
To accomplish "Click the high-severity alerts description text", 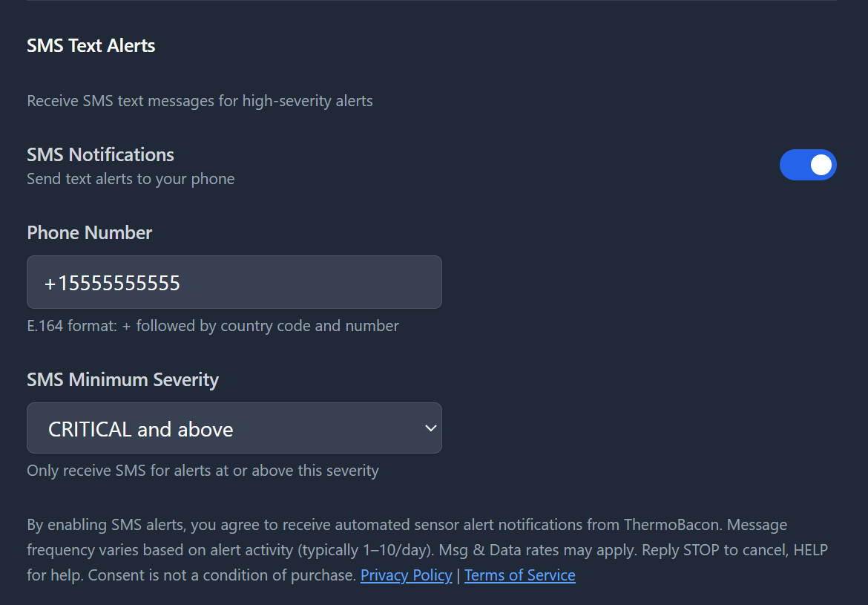I will tap(200, 101).
